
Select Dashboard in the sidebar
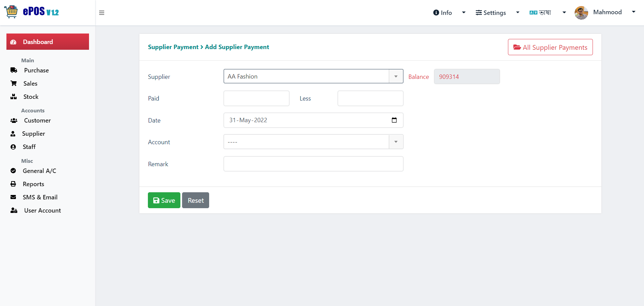click(48, 42)
